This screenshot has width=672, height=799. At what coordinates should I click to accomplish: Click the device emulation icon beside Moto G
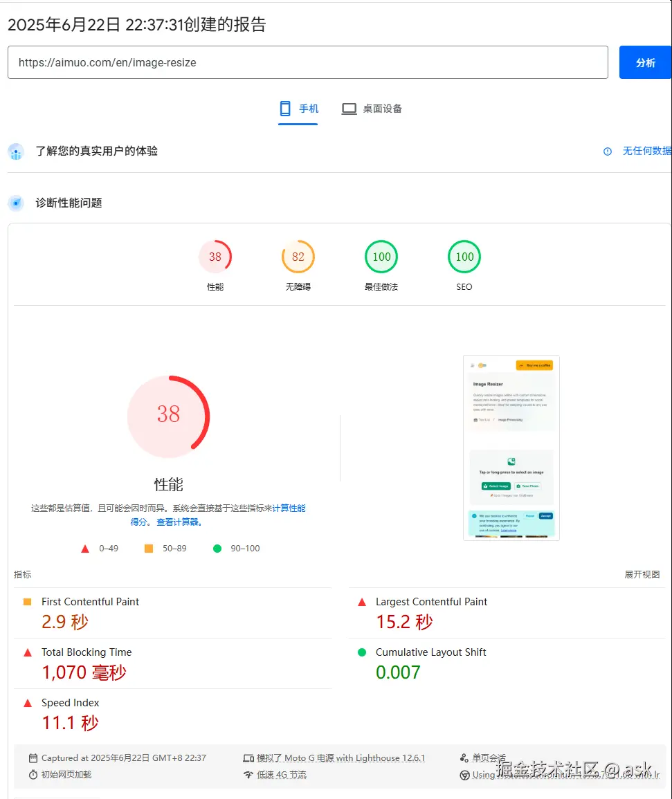pos(248,758)
